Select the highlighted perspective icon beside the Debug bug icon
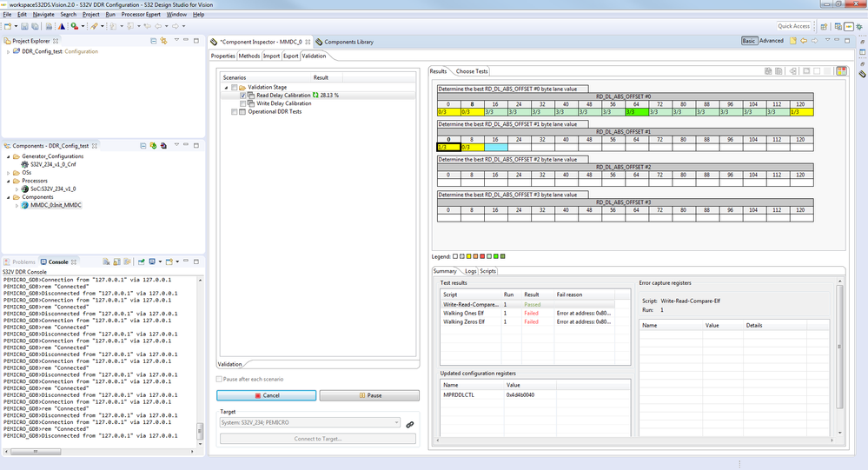Screen dimensions: 868x470 tap(849, 27)
